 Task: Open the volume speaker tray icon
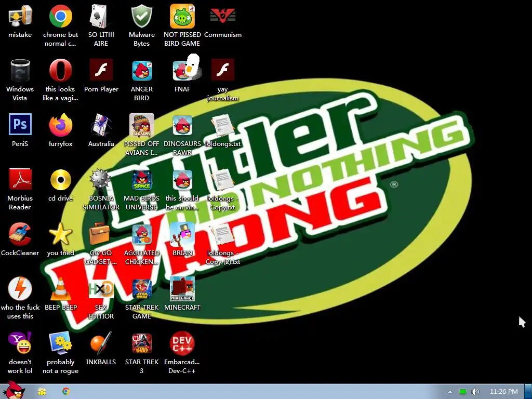[475, 392]
